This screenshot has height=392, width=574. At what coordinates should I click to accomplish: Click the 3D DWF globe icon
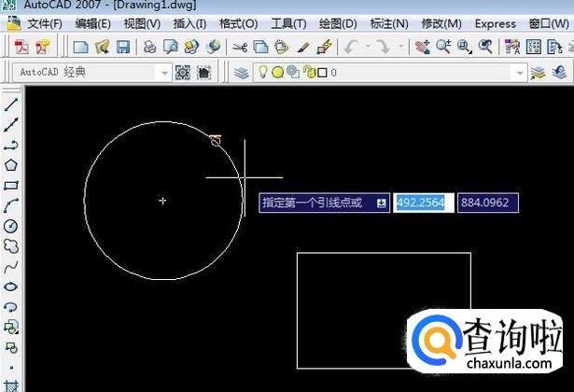[x=213, y=47]
